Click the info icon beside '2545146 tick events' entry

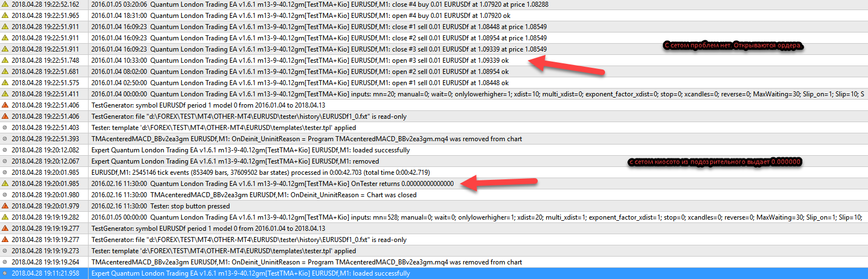pos(5,172)
